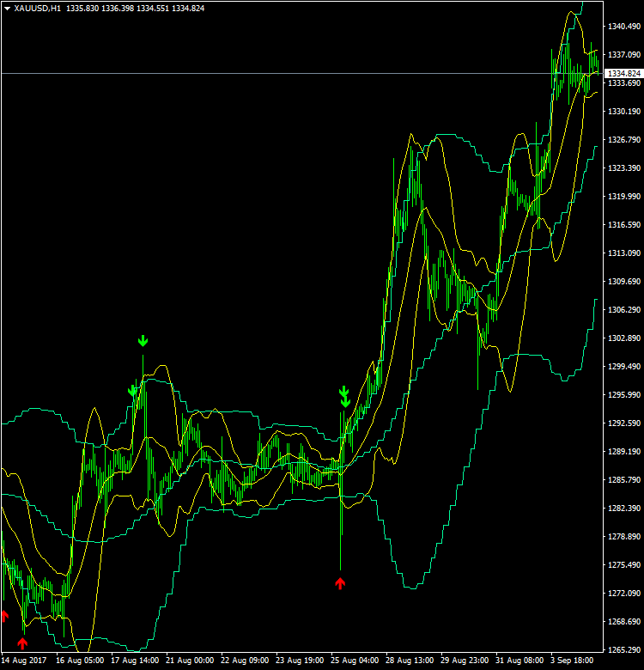Click the price axis label 1268.690
644x670 pixels.
click(x=624, y=622)
